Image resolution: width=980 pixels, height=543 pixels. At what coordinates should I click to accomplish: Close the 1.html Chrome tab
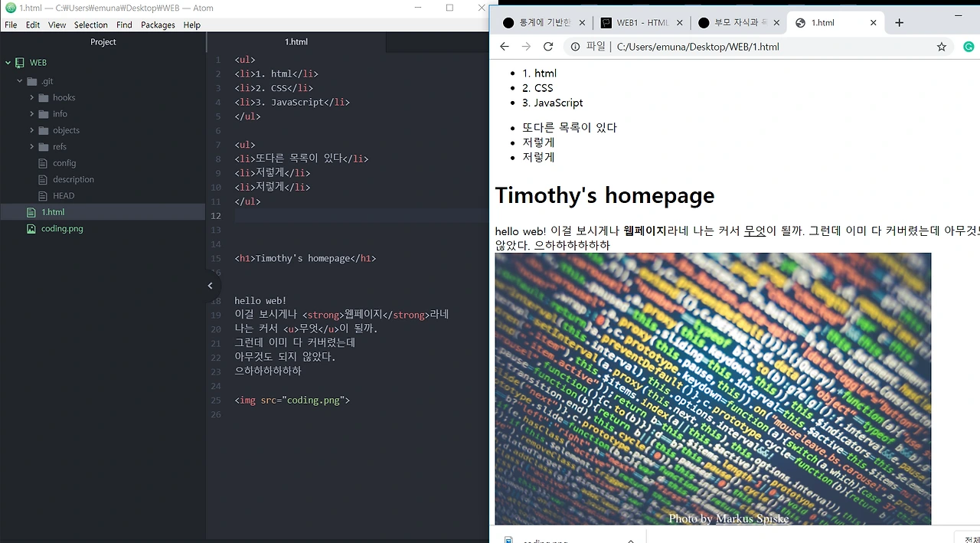[x=874, y=23]
